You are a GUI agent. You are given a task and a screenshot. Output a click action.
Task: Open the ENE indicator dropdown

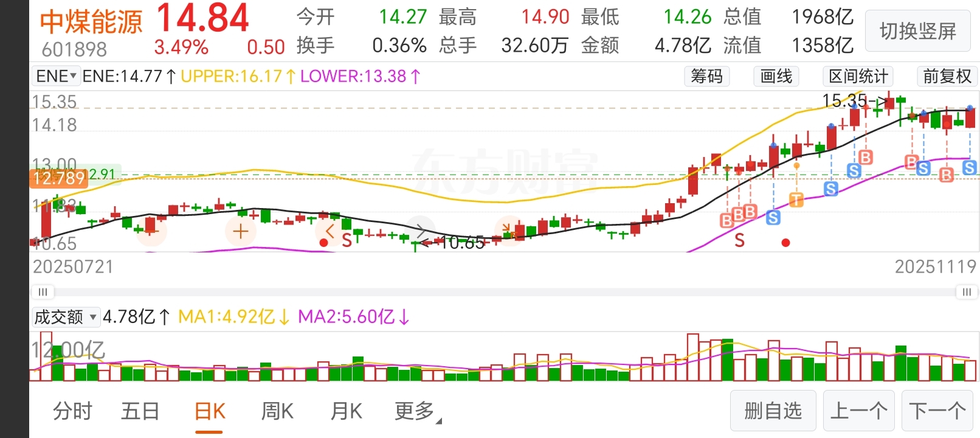[x=56, y=76]
